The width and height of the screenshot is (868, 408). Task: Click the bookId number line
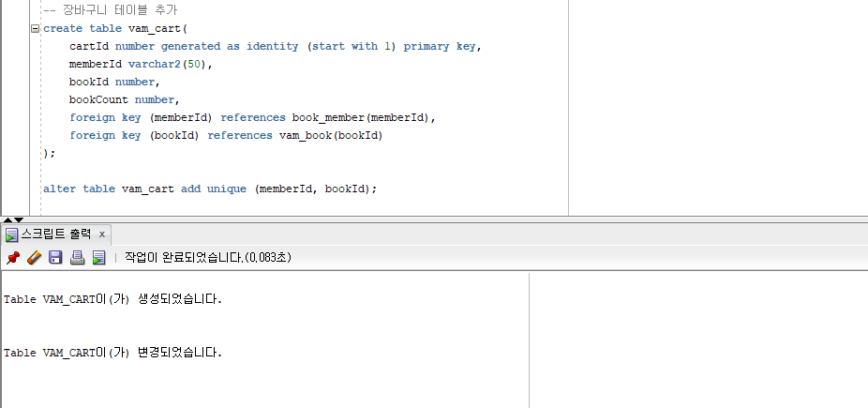pyautogui.click(x=114, y=82)
